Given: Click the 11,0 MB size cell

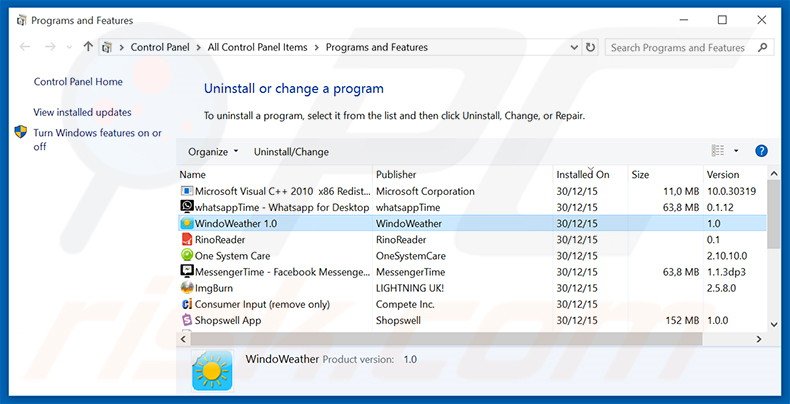Looking at the screenshot, I should coord(681,191).
